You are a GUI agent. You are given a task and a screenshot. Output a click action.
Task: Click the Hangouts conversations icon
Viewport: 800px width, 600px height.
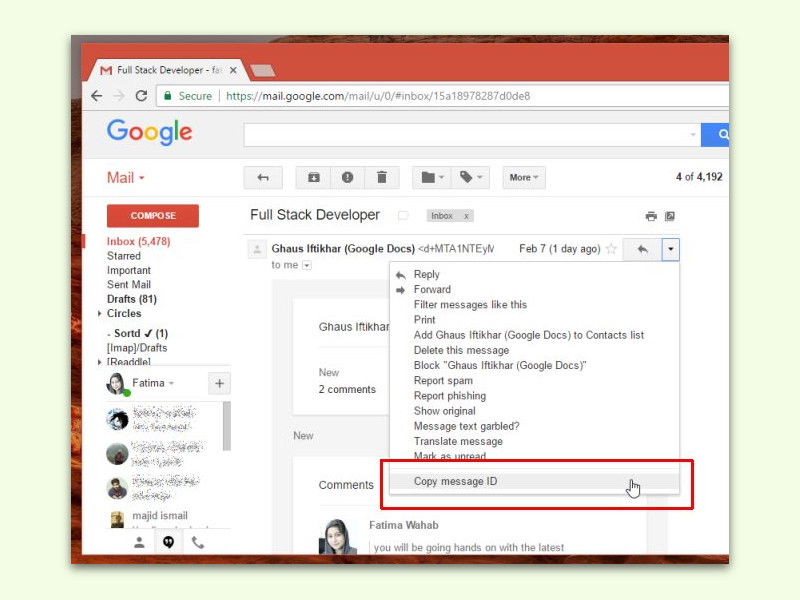pyautogui.click(x=168, y=542)
